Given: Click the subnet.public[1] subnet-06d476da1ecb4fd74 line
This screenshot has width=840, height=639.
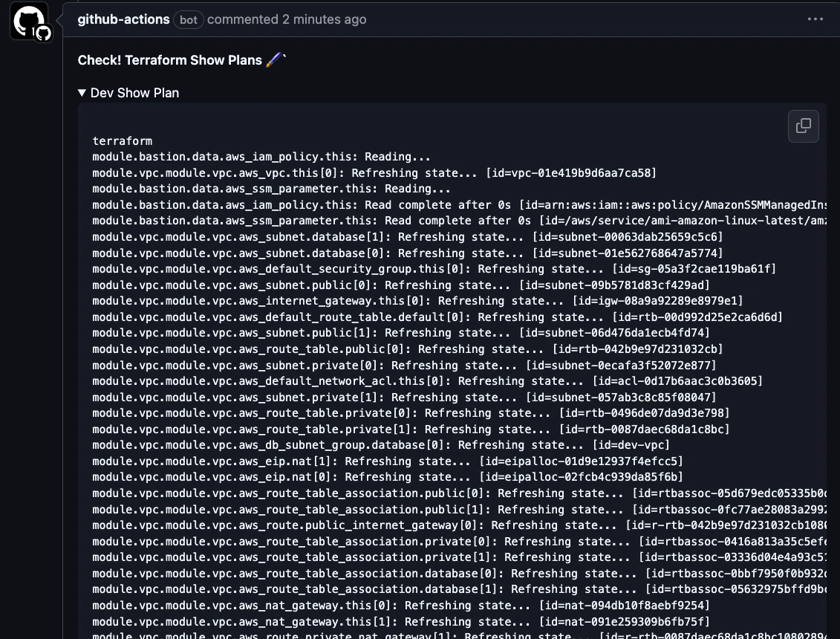Looking at the screenshot, I should [401, 333].
